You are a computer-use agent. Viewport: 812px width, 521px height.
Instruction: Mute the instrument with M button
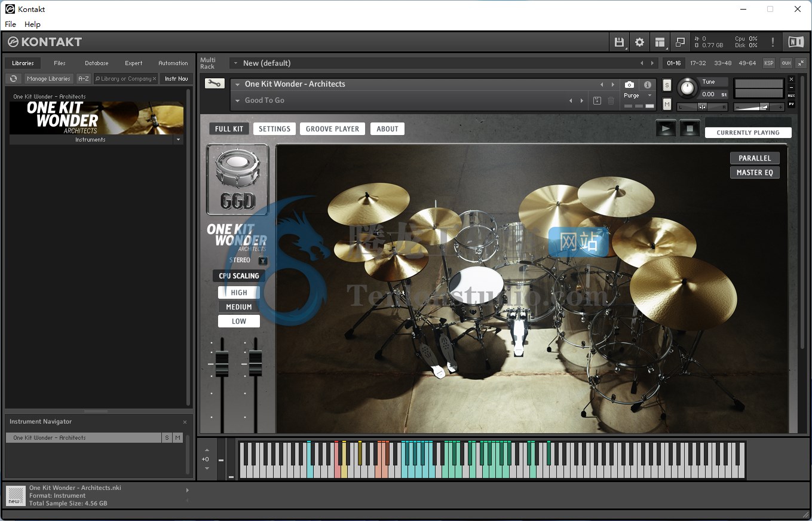[x=667, y=105]
